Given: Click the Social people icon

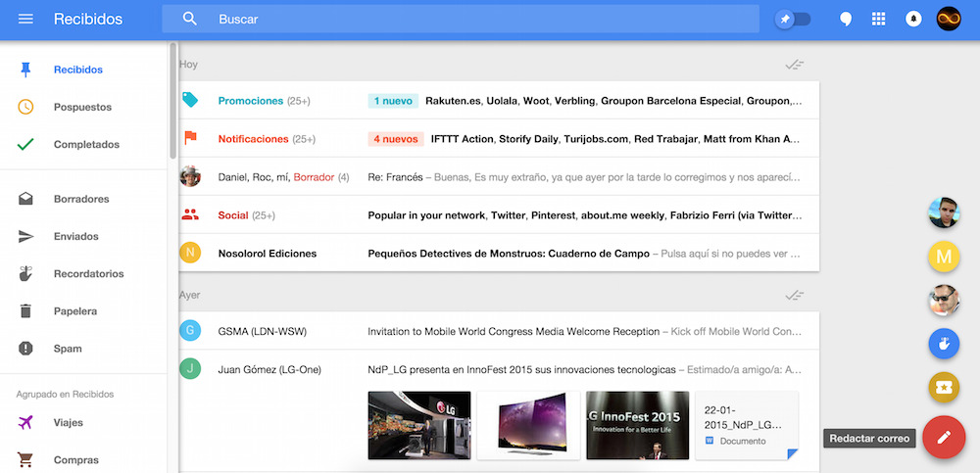Looking at the screenshot, I should coord(190,214).
